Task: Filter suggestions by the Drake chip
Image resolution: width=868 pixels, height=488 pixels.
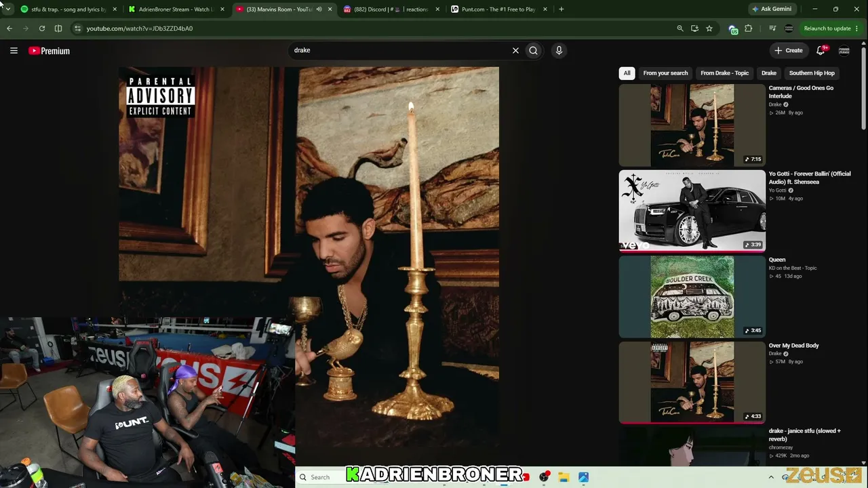Action: [x=768, y=73]
